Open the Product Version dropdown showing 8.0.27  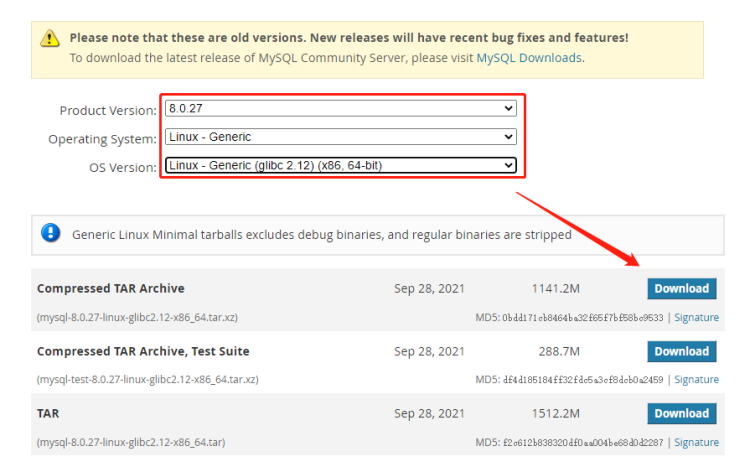point(341,109)
